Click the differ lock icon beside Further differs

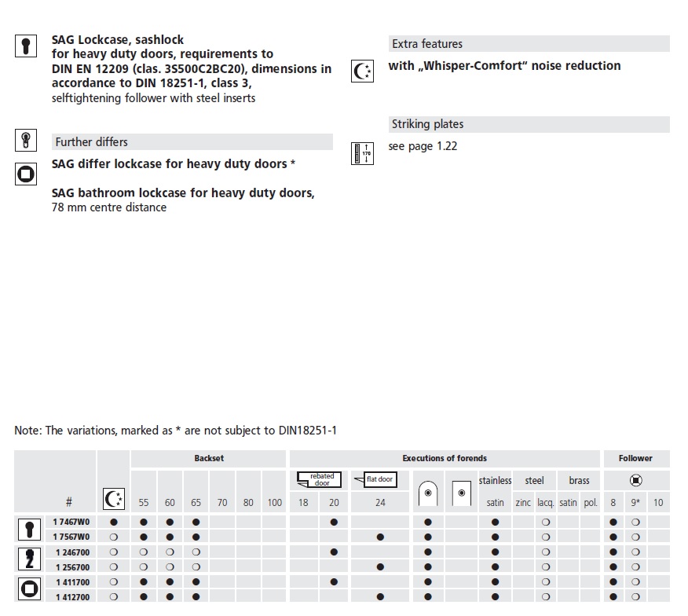click(26, 141)
